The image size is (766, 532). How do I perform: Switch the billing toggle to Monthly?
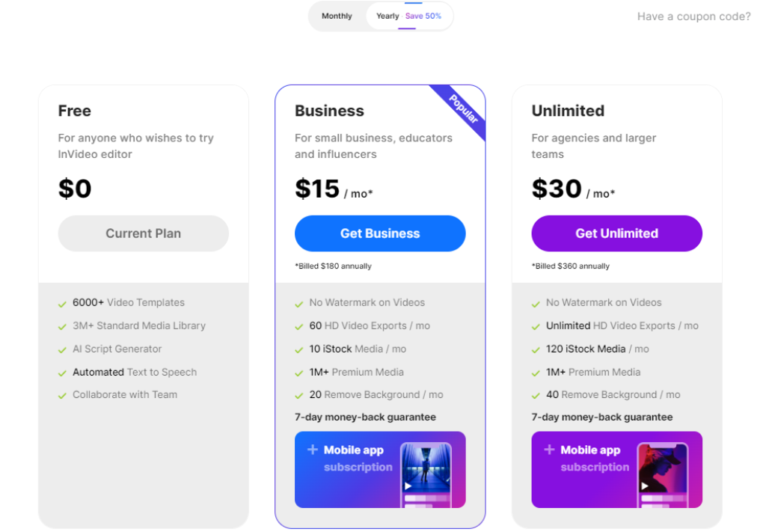pos(337,16)
